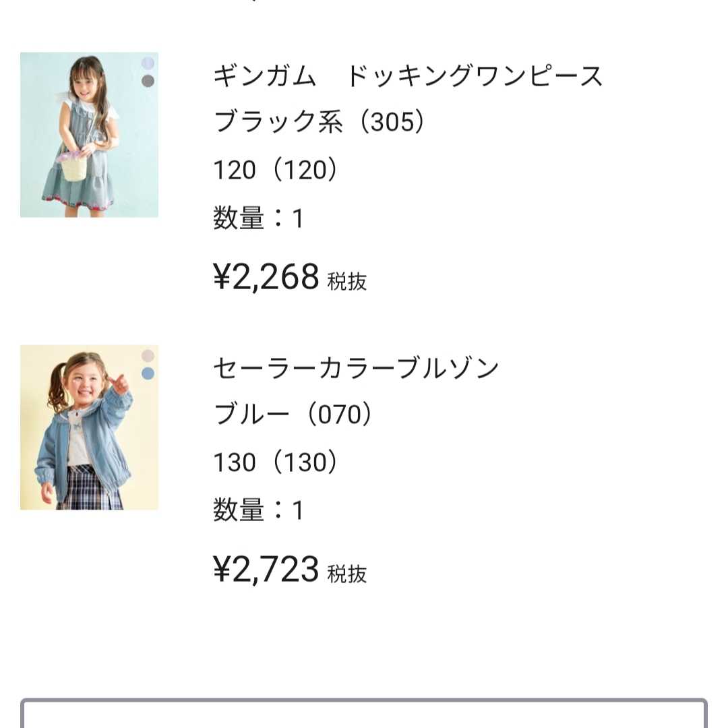Image resolution: width=728 pixels, height=728 pixels.
Task: Click the ¥2,723 price
Action: pos(266,569)
